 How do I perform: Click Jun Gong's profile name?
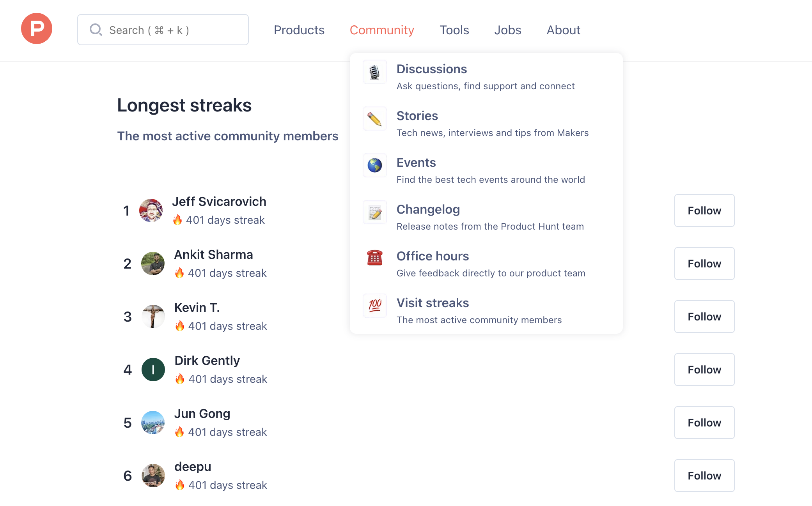(202, 413)
